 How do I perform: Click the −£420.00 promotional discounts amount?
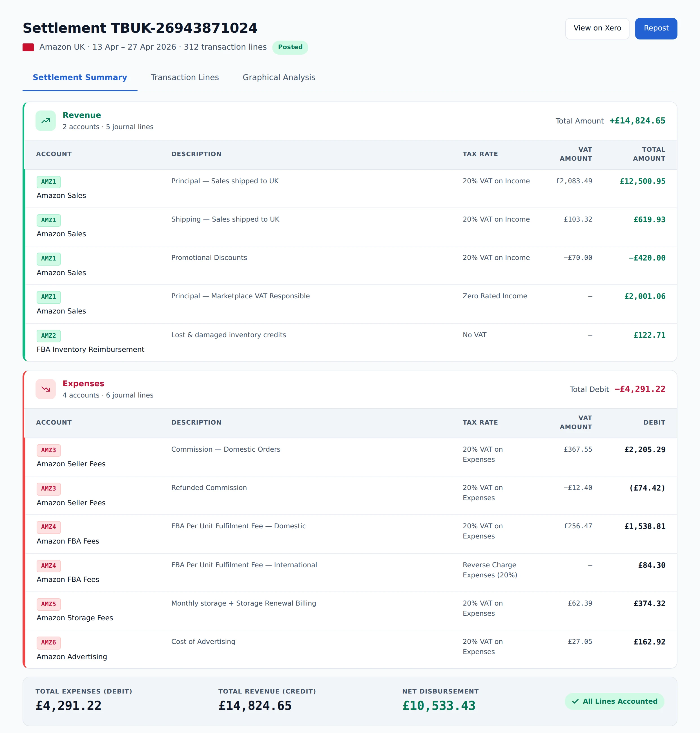647,258
